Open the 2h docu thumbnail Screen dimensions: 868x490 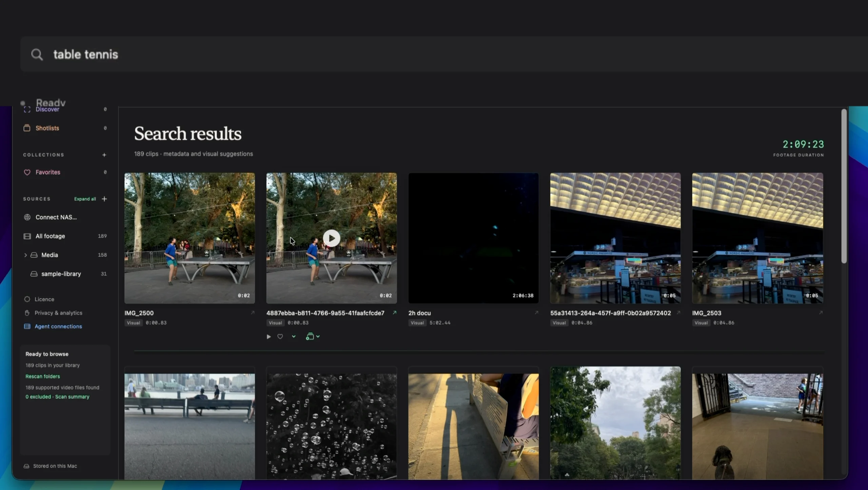pos(473,238)
